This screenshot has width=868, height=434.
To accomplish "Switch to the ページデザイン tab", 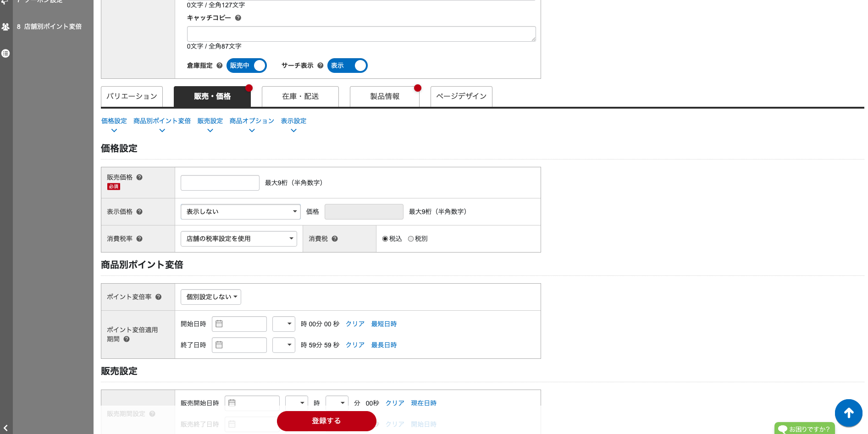I will pos(461,96).
